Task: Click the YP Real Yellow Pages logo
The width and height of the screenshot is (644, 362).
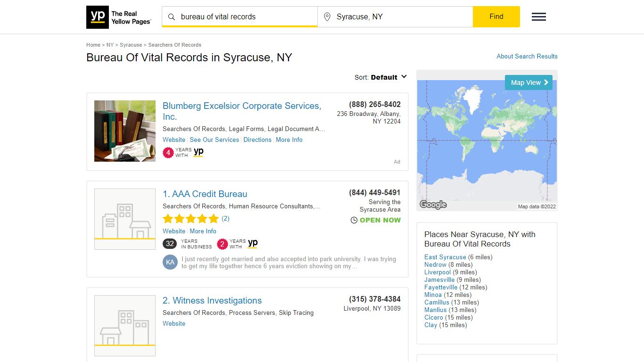Action: click(x=119, y=17)
